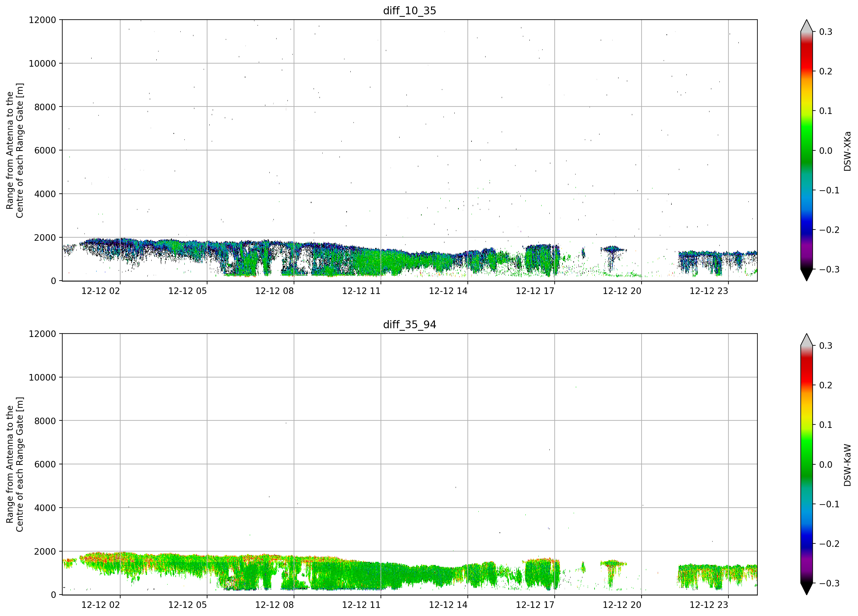Click '12-12 20' x-tick under diff_35_94 plot
This screenshot has width=858, height=616.
click(x=622, y=605)
